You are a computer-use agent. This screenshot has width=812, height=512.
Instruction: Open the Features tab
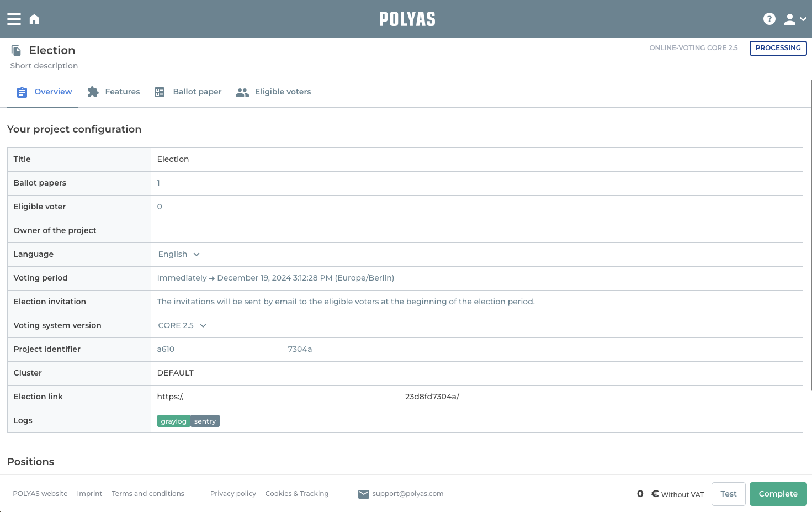click(122, 92)
